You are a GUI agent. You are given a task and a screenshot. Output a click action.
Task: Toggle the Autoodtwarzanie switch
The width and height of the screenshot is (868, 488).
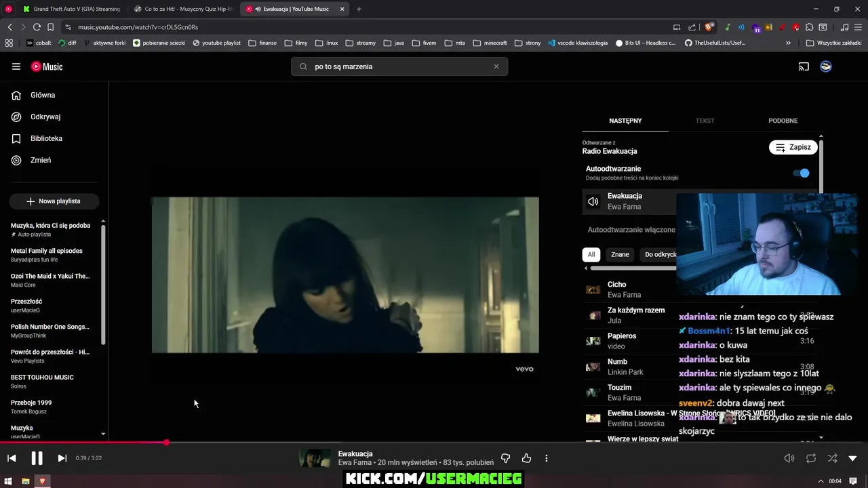pyautogui.click(x=802, y=173)
